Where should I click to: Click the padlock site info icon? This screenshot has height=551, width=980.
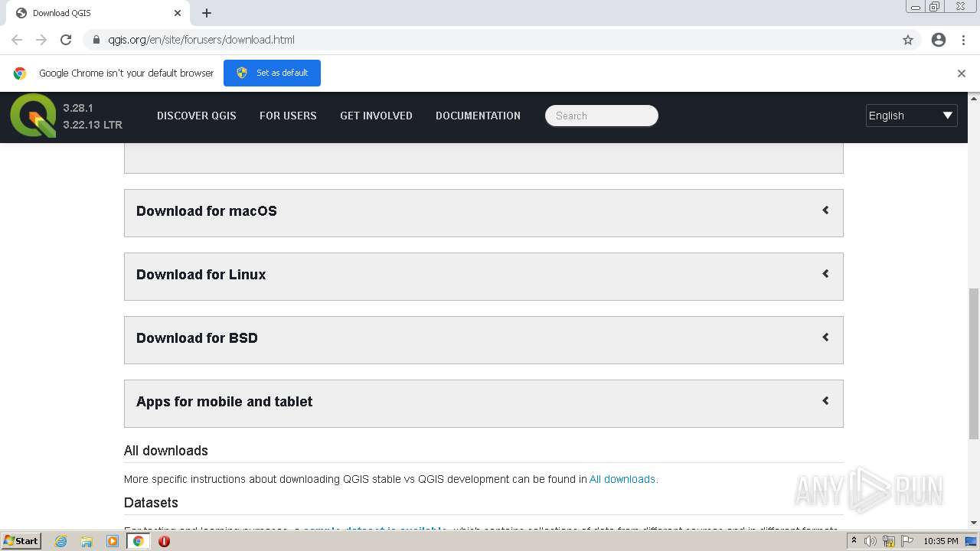96,40
